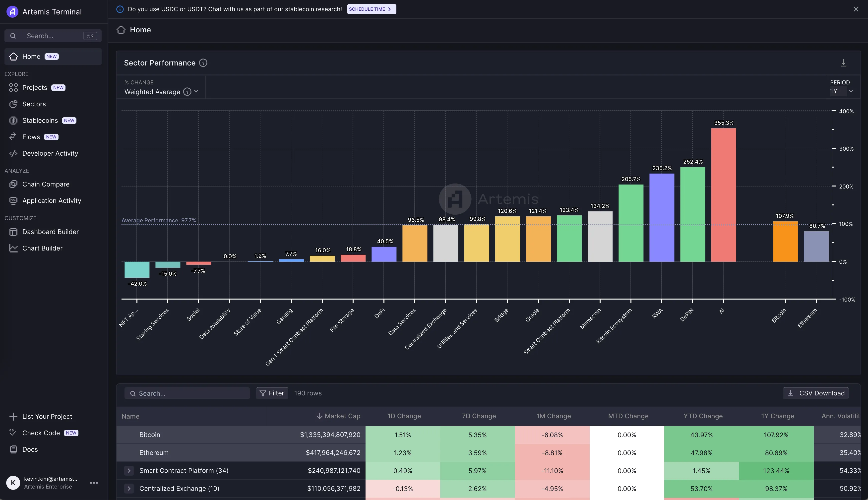Screen dimensions: 868x500
Task: Open the Home menu item
Action: (53, 56)
